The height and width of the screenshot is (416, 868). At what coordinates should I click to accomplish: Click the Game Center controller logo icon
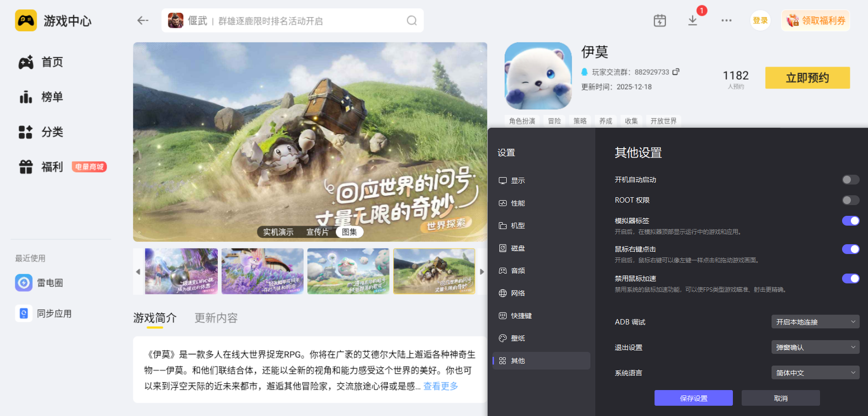pos(26,21)
